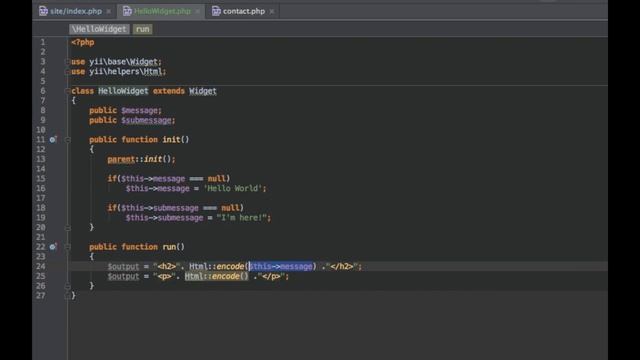Select the run breadcrumb

pyautogui.click(x=142, y=29)
